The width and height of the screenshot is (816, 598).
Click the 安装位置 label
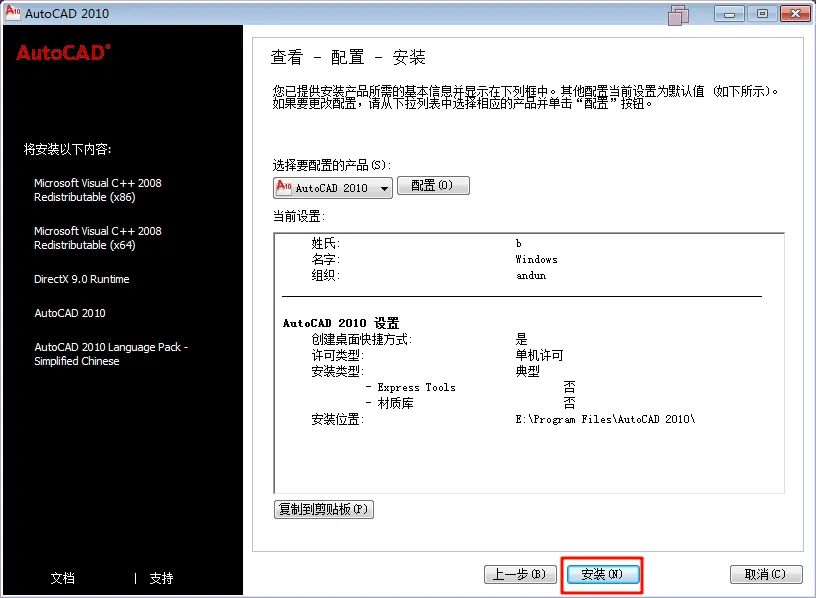[338, 419]
